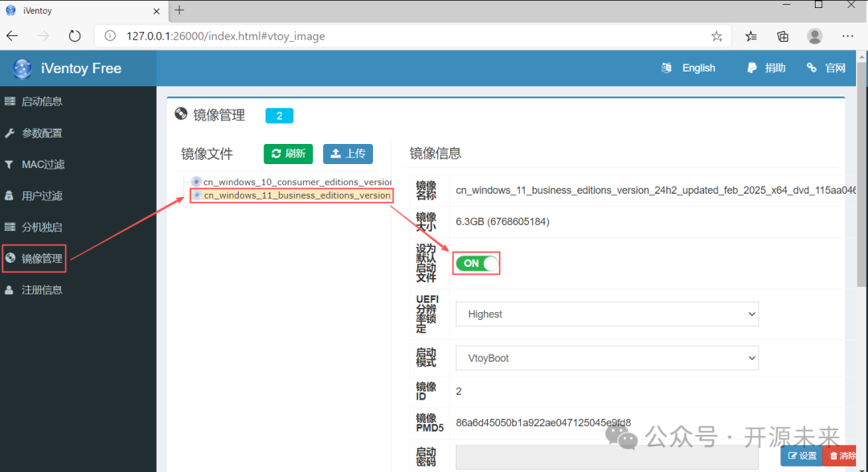Open the UEFI resolution Highest dropdown
The width and height of the screenshot is (868, 472).
pyautogui.click(x=607, y=314)
